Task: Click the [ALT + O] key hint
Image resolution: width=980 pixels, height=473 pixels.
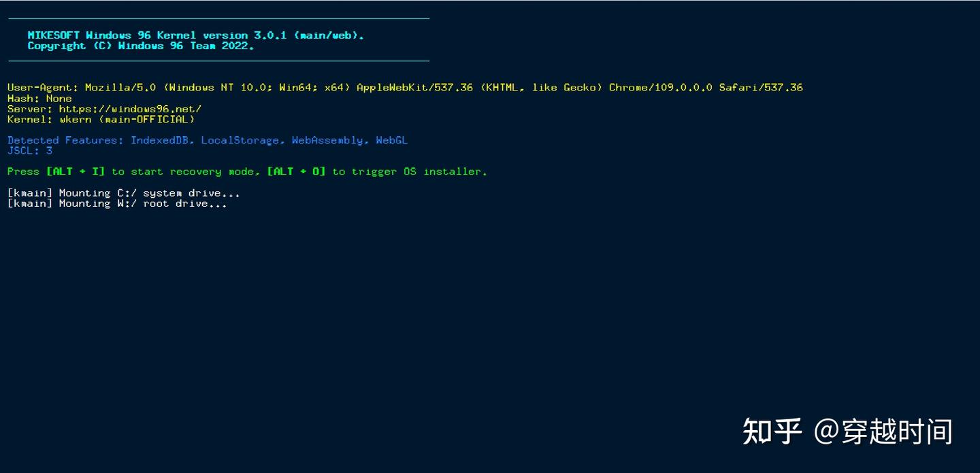Action: click(296, 172)
